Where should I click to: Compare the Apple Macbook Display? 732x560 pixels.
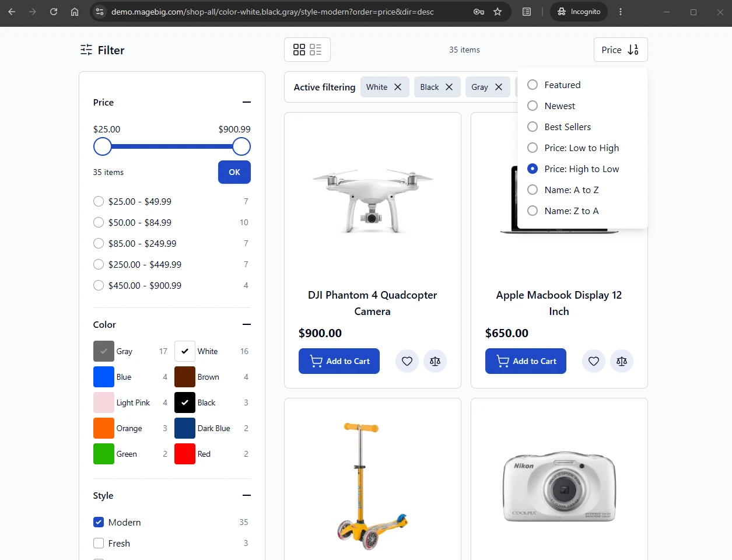click(622, 361)
